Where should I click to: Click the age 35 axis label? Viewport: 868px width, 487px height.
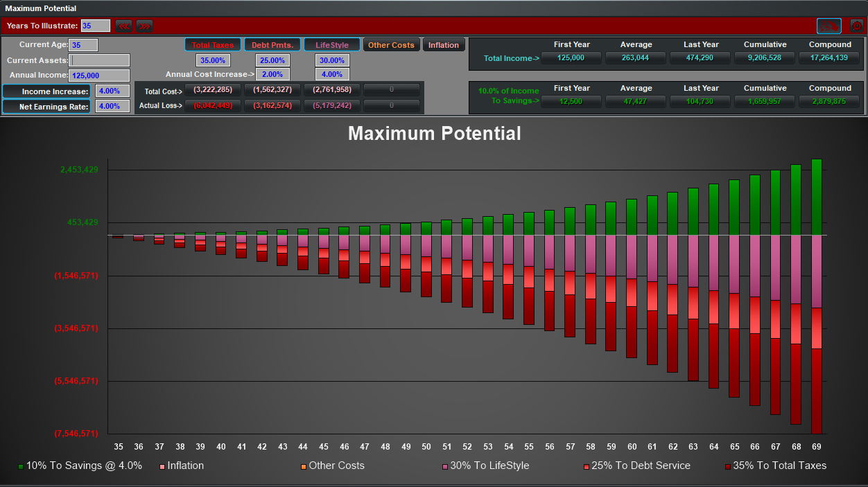click(119, 448)
